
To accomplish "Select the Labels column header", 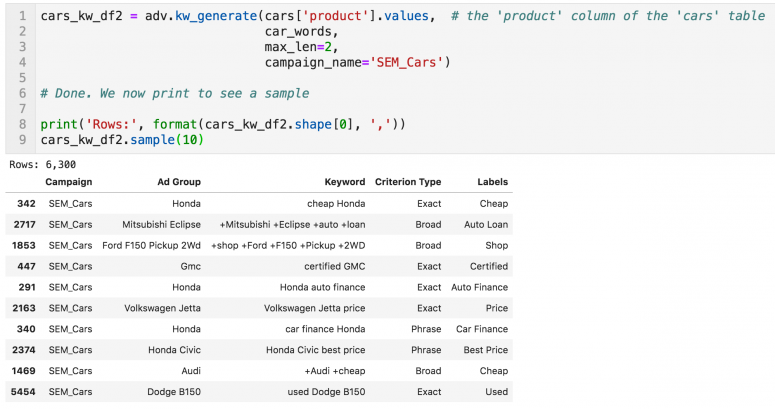I will [492, 182].
